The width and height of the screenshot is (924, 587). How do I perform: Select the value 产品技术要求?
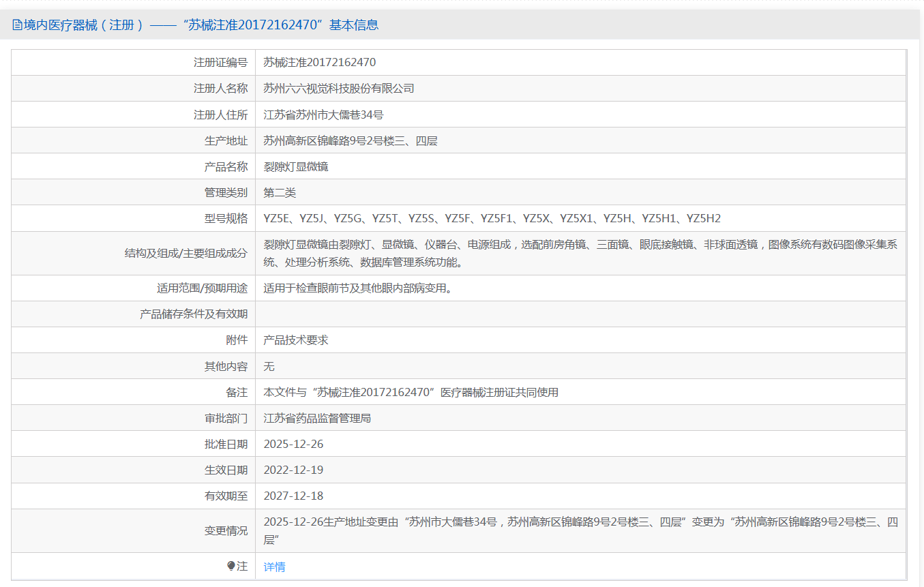pyautogui.click(x=297, y=340)
